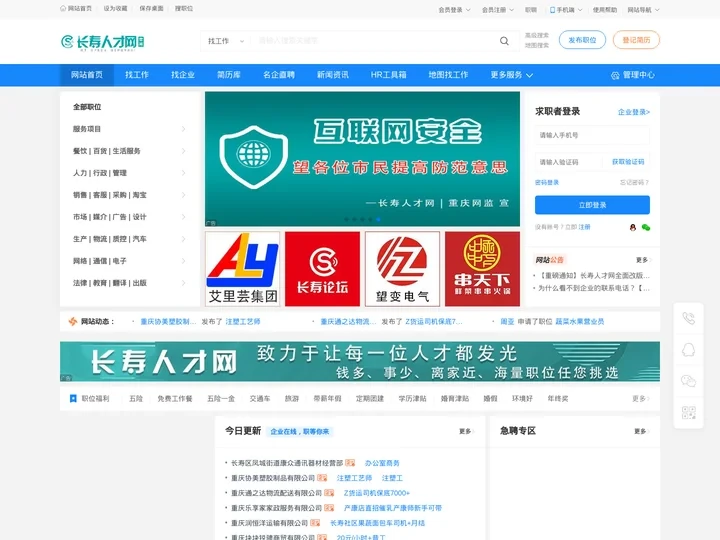Open 更多 in 今日更新 section

pyautogui.click(x=467, y=431)
